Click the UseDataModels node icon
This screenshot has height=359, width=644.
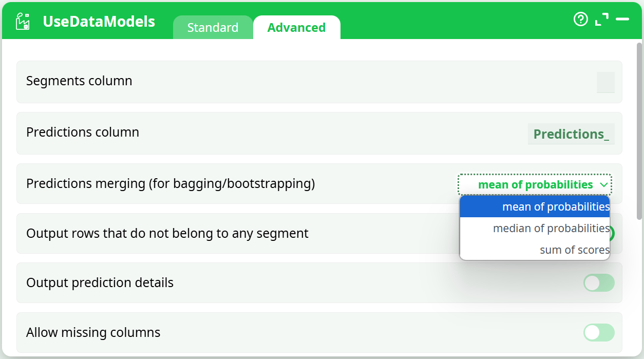pos(23,22)
